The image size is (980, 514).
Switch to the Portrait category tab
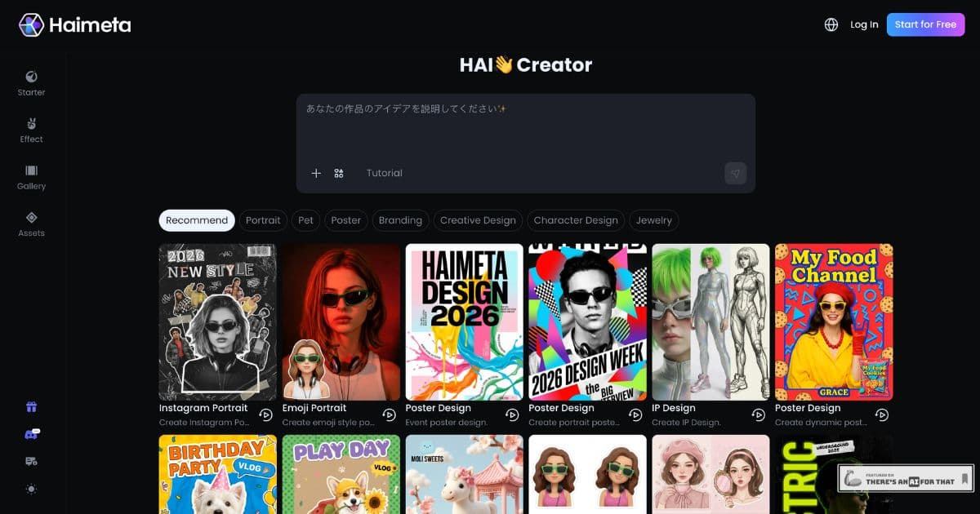(x=263, y=220)
